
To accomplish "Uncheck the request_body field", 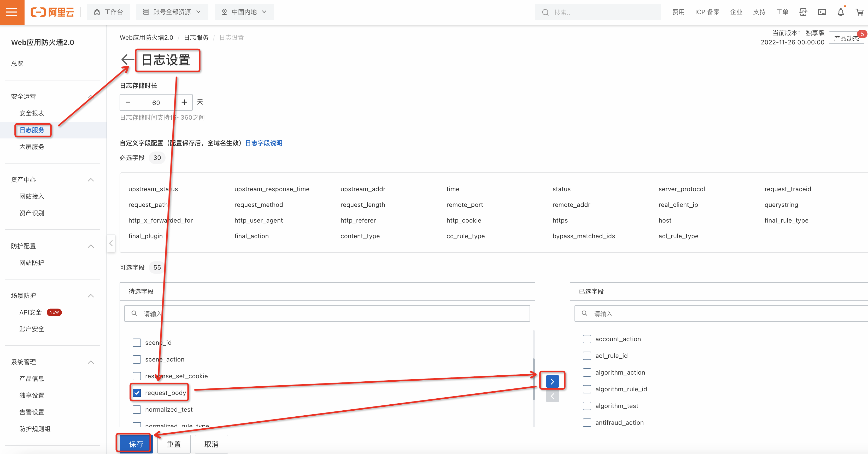I will click(x=137, y=393).
